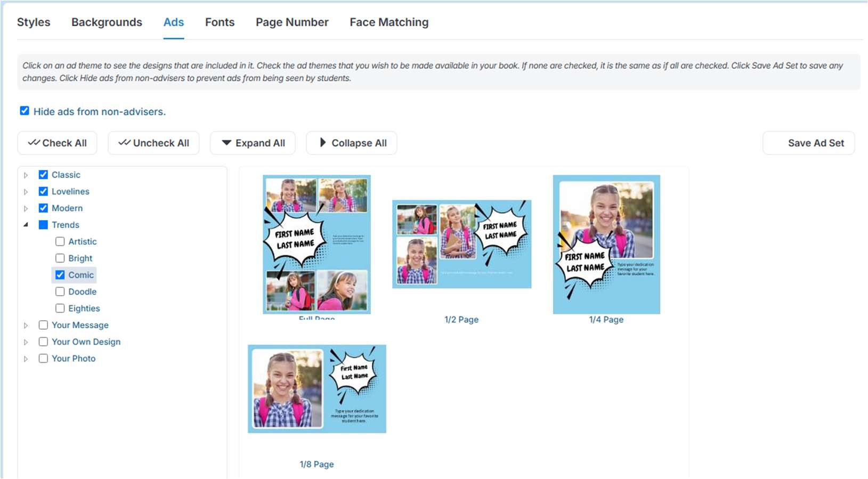This screenshot has width=868, height=479.
Task: Uncheck the Classic theme checkbox
Action: [x=44, y=175]
